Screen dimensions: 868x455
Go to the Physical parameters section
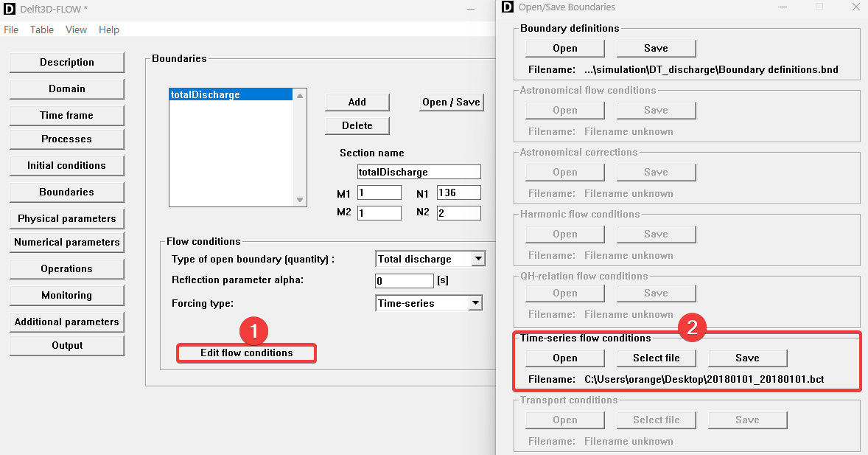[67, 219]
